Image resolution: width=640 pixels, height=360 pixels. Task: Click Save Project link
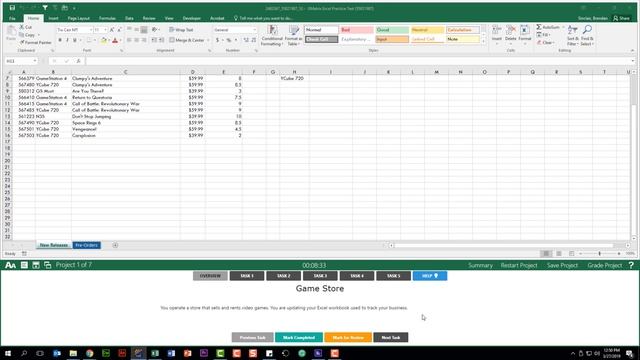(x=562, y=265)
